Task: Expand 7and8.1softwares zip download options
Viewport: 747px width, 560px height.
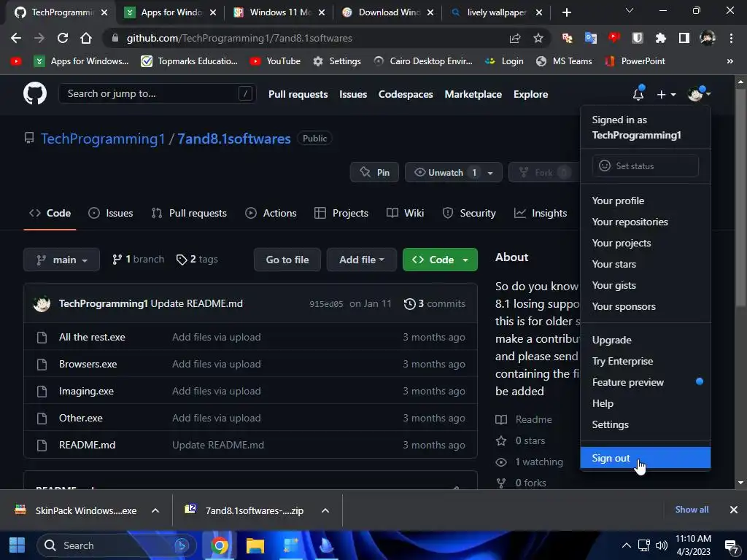Action: point(325,510)
